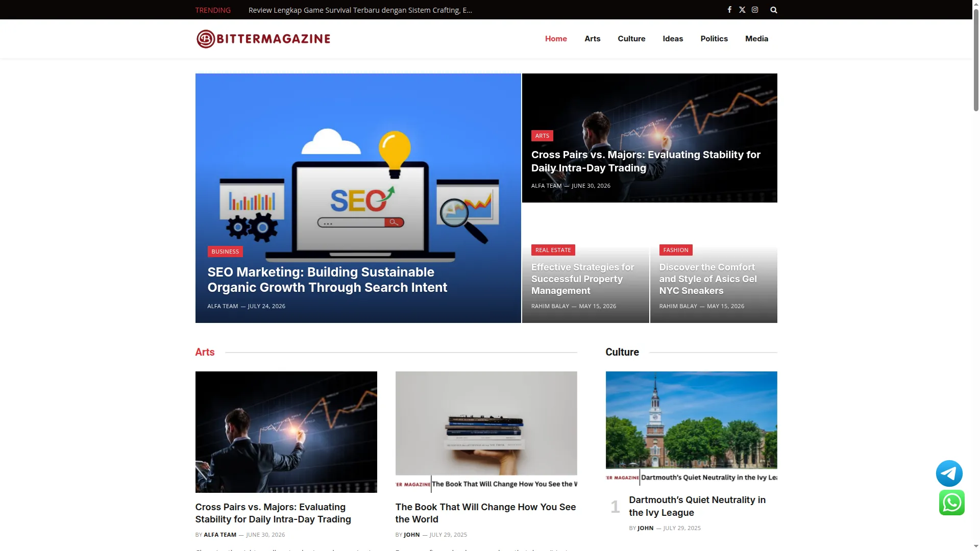Viewport: 980px width, 551px height.
Task: Click JUNE 30, 2026 date on featured Cross Pairs card
Action: [591, 186]
